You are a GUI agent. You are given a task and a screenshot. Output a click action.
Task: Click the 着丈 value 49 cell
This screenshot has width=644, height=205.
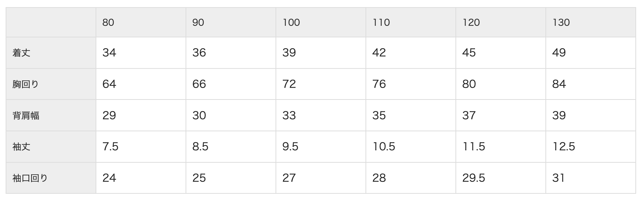[x=559, y=53]
